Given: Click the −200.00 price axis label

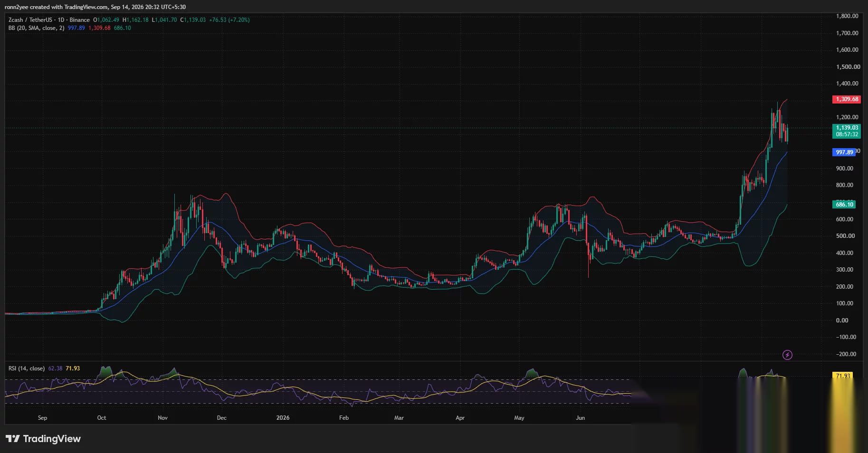Looking at the screenshot, I should [846, 354].
